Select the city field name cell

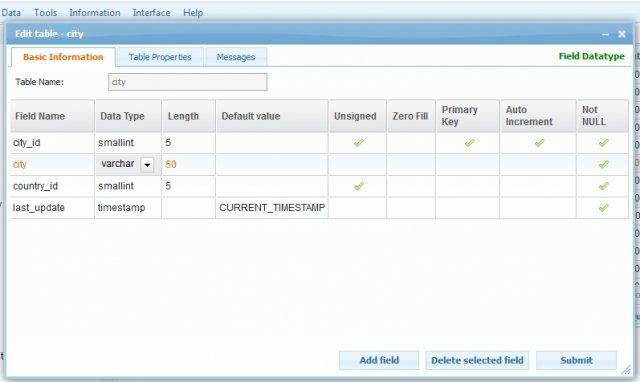52,164
